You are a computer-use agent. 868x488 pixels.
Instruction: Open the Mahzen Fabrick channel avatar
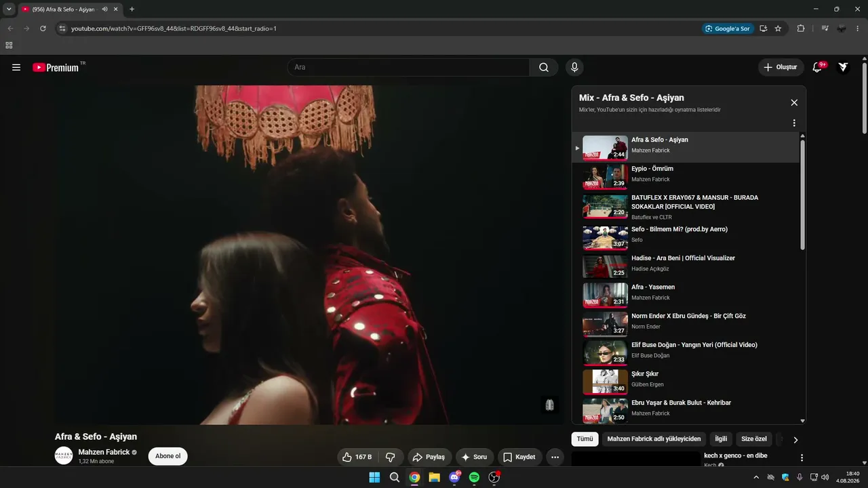tap(64, 456)
